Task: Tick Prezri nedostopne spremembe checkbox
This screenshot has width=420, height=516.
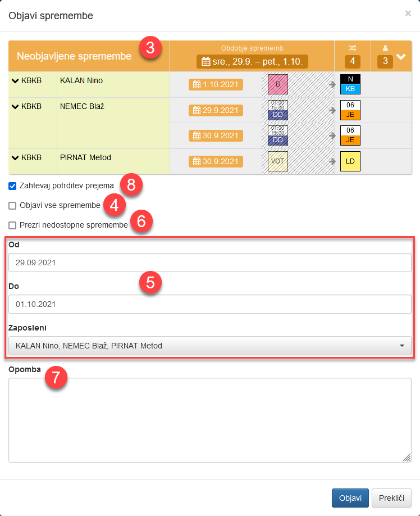Action: point(12,225)
